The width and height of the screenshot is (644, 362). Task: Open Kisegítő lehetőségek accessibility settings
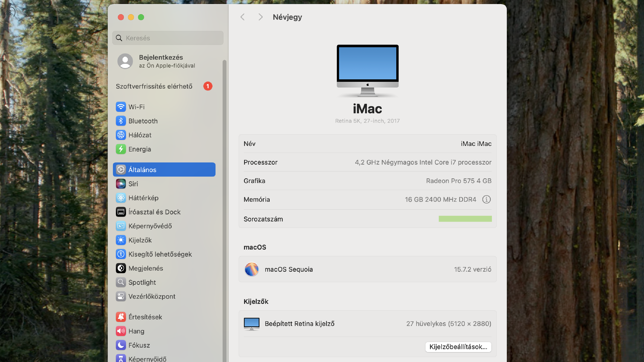121,254
